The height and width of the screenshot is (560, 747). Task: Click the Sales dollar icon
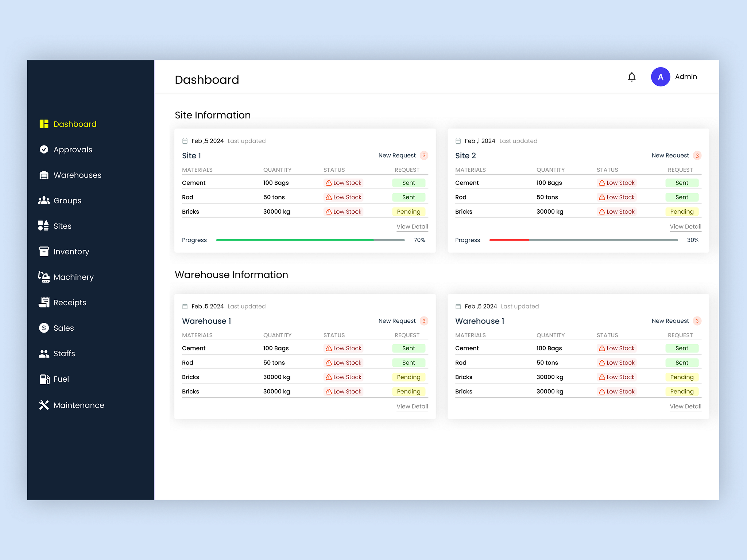[x=44, y=328]
